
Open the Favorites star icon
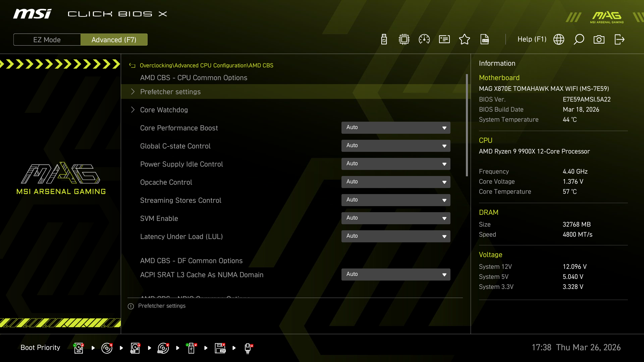[465, 39]
